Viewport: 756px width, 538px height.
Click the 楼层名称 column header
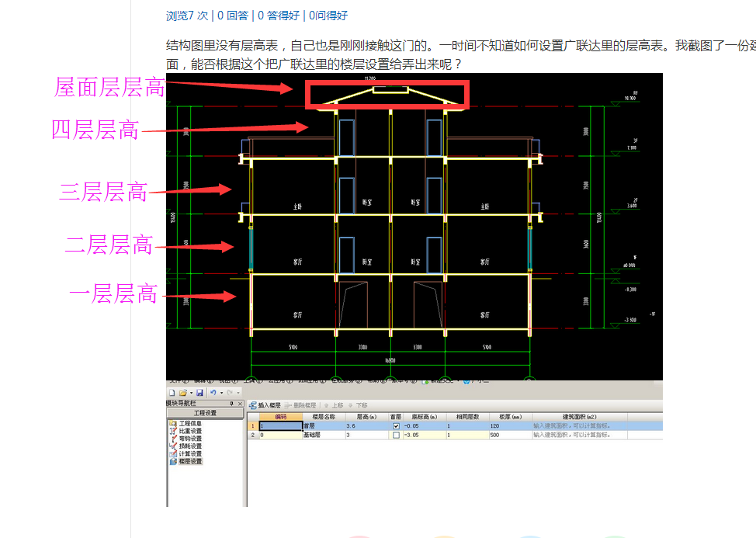(x=324, y=417)
